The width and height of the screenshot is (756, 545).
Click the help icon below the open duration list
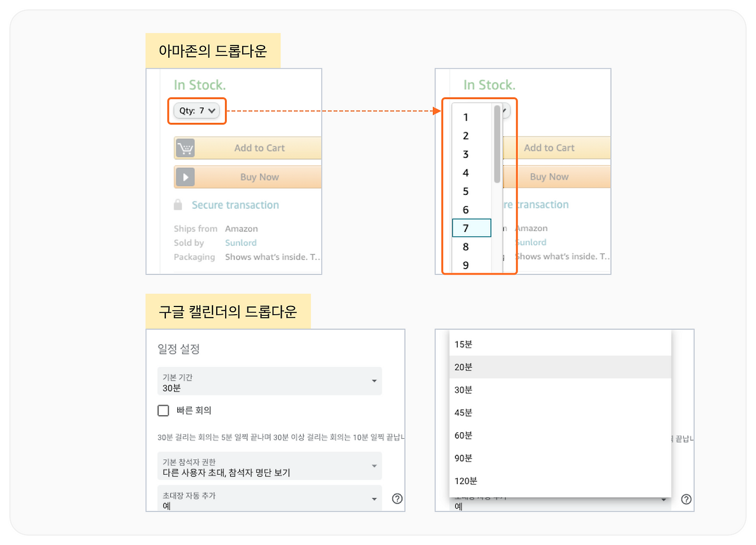click(x=686, y=499)
